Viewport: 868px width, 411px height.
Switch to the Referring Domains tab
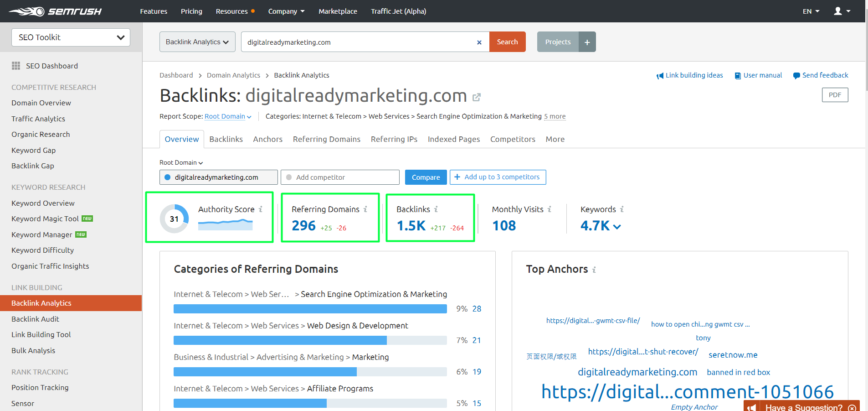click(326, 139)
